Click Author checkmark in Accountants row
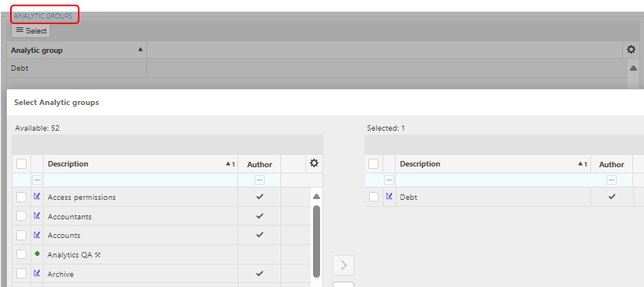 [x=259, y=215]
